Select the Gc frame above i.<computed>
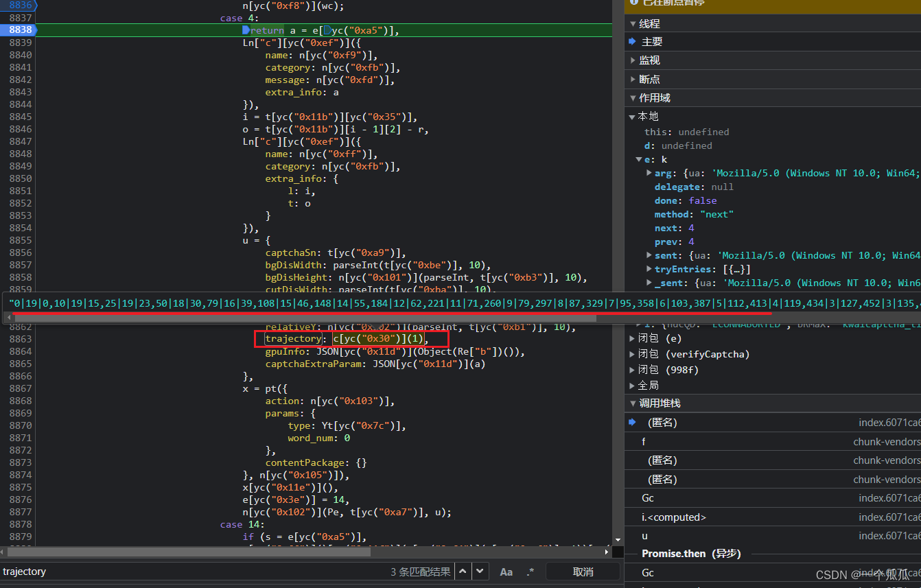921x588 pixels. tap(773, 498)
